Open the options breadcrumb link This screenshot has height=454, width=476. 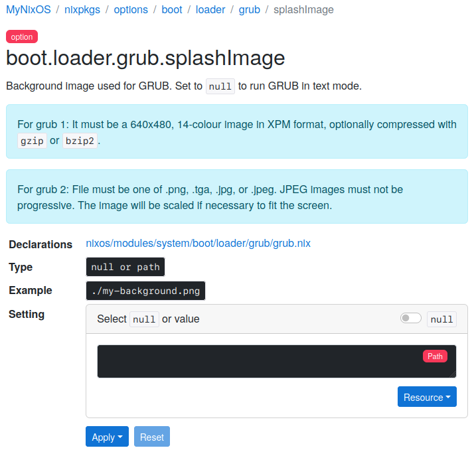click(x=131, y=10)
